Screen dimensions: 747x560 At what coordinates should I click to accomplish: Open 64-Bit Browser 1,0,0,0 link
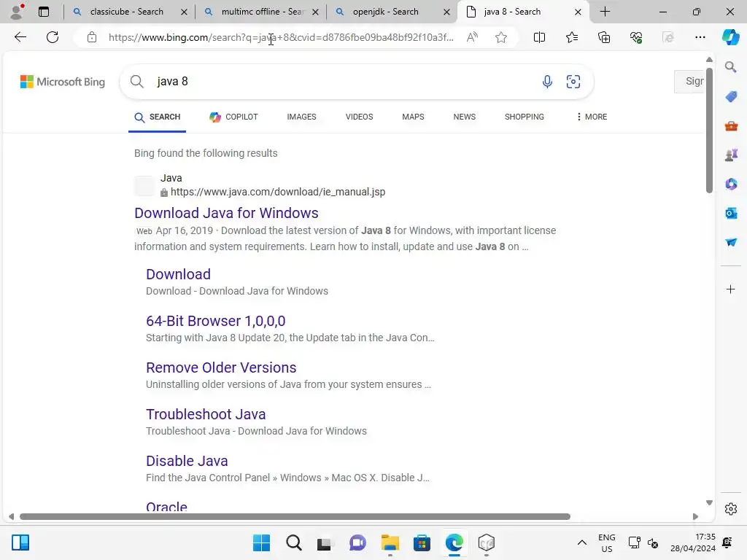click(216, 321)
